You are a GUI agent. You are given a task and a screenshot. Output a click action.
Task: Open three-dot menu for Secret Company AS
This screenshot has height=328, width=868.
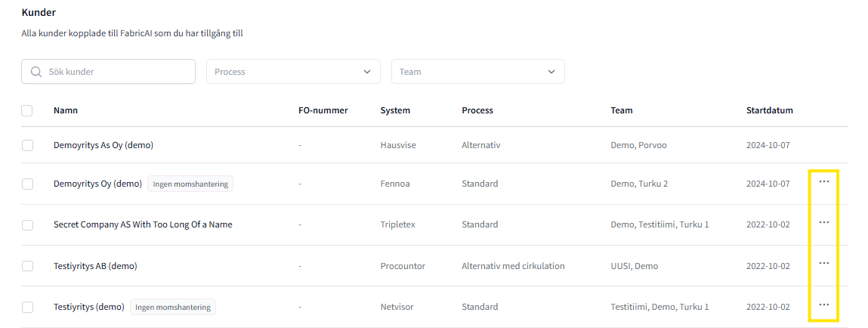(823, 223)
